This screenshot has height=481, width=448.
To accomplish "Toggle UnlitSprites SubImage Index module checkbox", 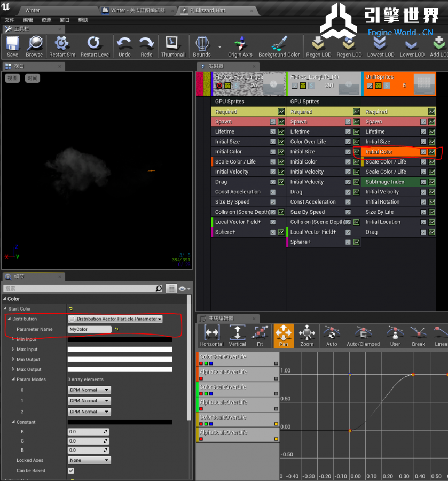I will click(423, 182).
